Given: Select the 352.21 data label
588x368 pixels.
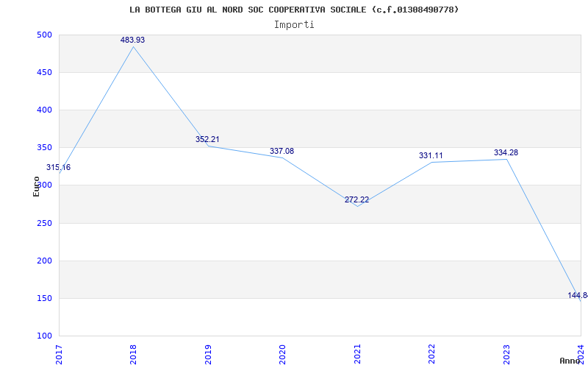Looking at the screenshot, I should pos(207,139).
